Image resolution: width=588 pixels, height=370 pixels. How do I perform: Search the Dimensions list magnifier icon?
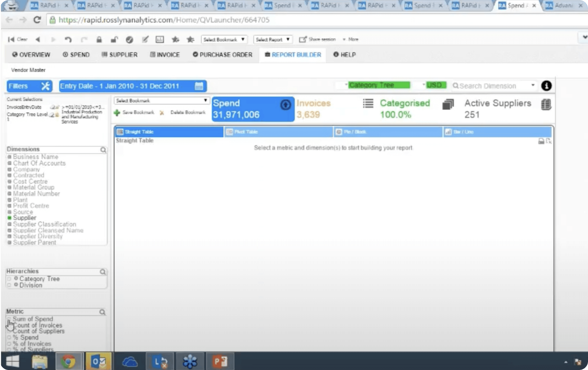point(103,150)
